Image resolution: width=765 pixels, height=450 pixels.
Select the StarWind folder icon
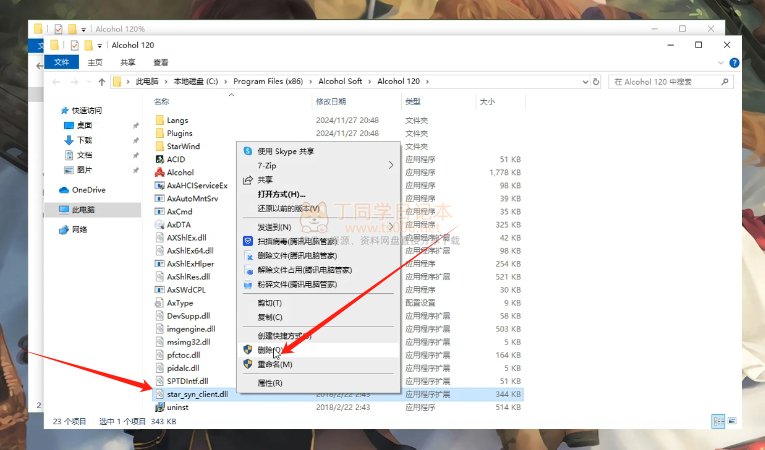(x=160, y=146)
